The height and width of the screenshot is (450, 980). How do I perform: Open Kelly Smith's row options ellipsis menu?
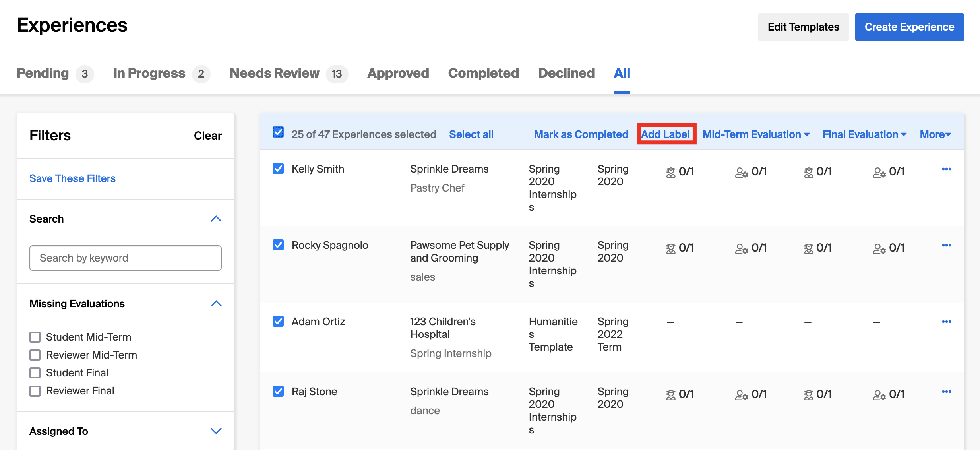946,169
